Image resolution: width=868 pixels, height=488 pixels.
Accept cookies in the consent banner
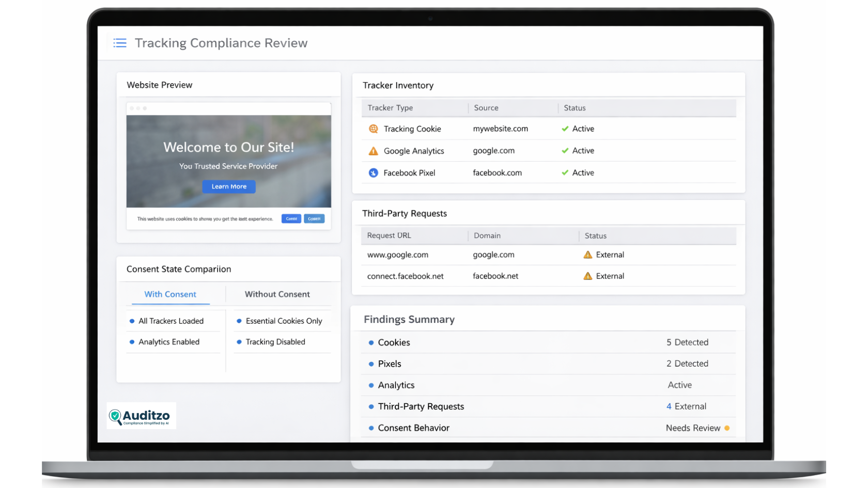(291, 218)
